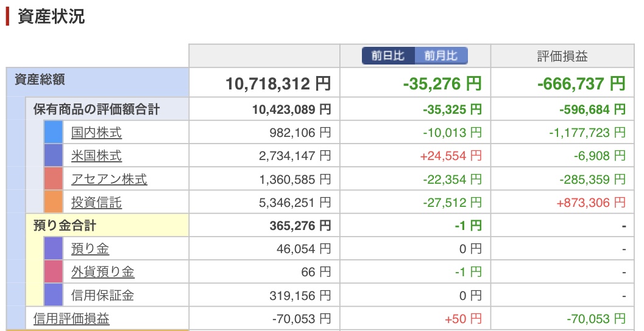Open the アセアン株式 link
Screen dimensions: 644x331
(109, 179)
